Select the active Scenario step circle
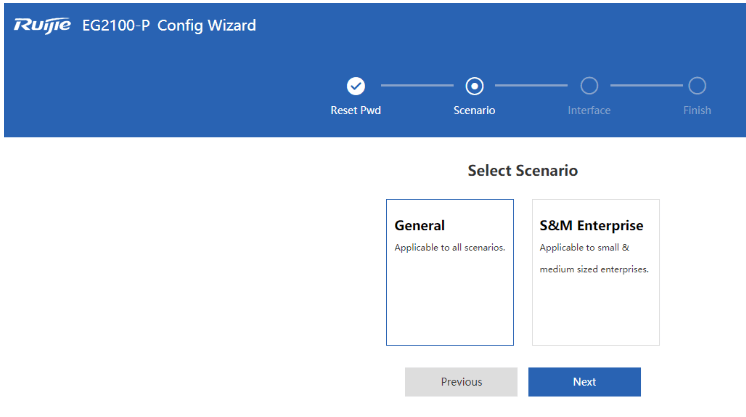This screenshot has width=746, height=417. pos(474,86)
